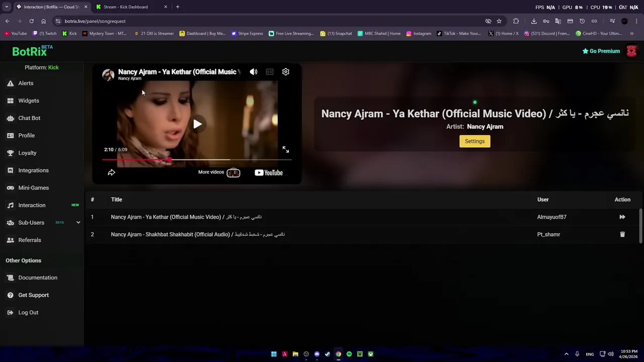Open Widgets in the sidebar
Viewport: 644px width, 362px height.
29,101
